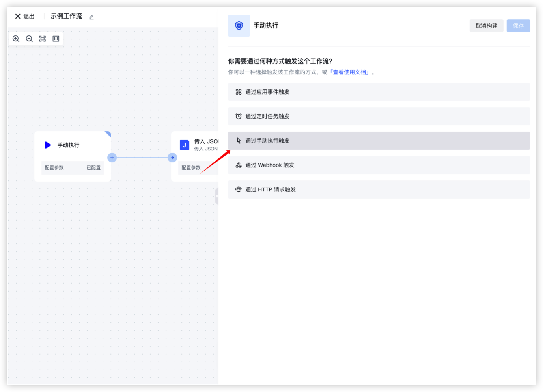Click the fit-to-screen canvas icon
This screenshot has height=392, width=543.
(x=43, y=39)
